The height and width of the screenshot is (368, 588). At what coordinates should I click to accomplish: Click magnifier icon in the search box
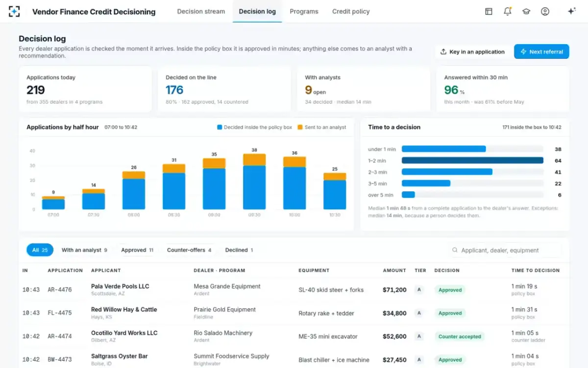click(455, 250)
